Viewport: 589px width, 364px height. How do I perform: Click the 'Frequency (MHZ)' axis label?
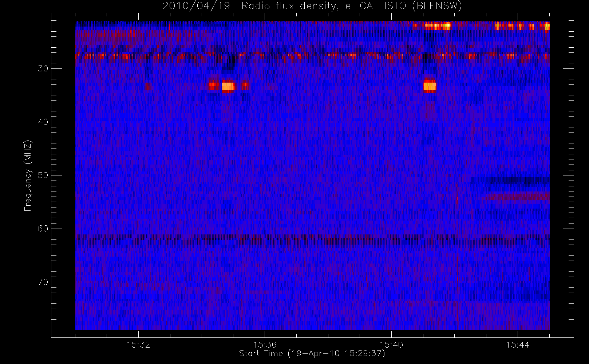[28, 175]
